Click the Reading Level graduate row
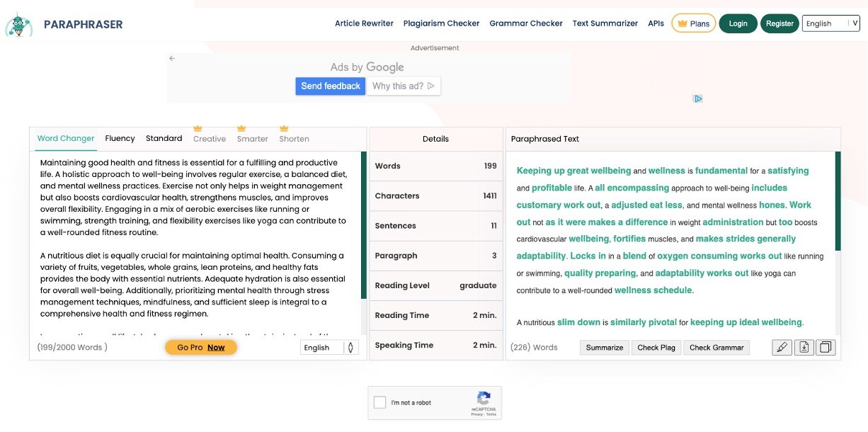Image resolution: width=868 pixels, height=432 pixels. (x=435, y=285)
